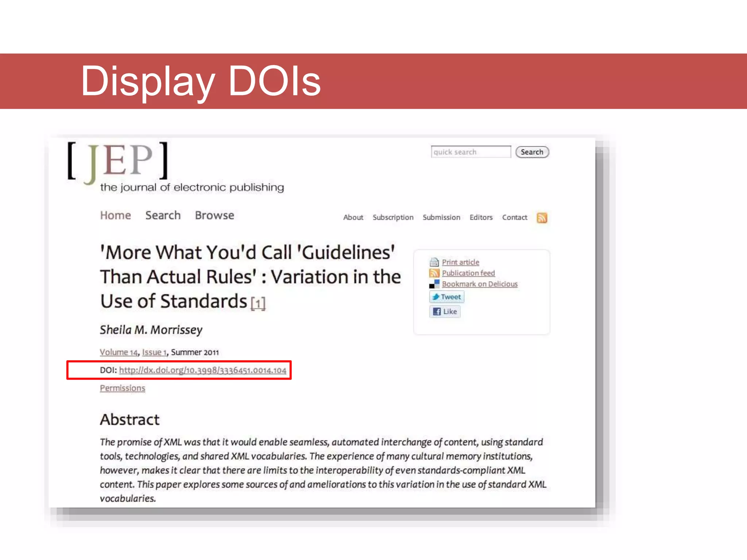Open the Subscription page link
Screen dimensions: 747x560
click(393, 217)
